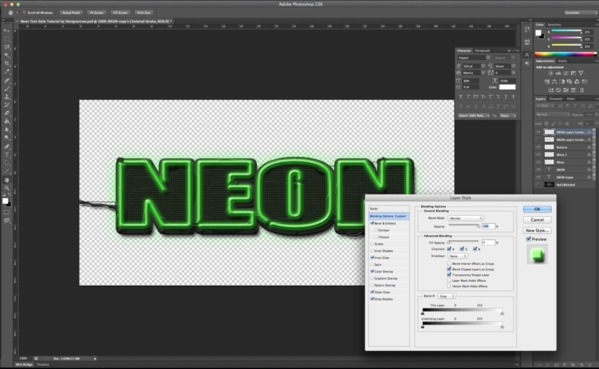Click the Opacity slider in General Blending
The image size is (599, 369).
(x=464, y=226)
